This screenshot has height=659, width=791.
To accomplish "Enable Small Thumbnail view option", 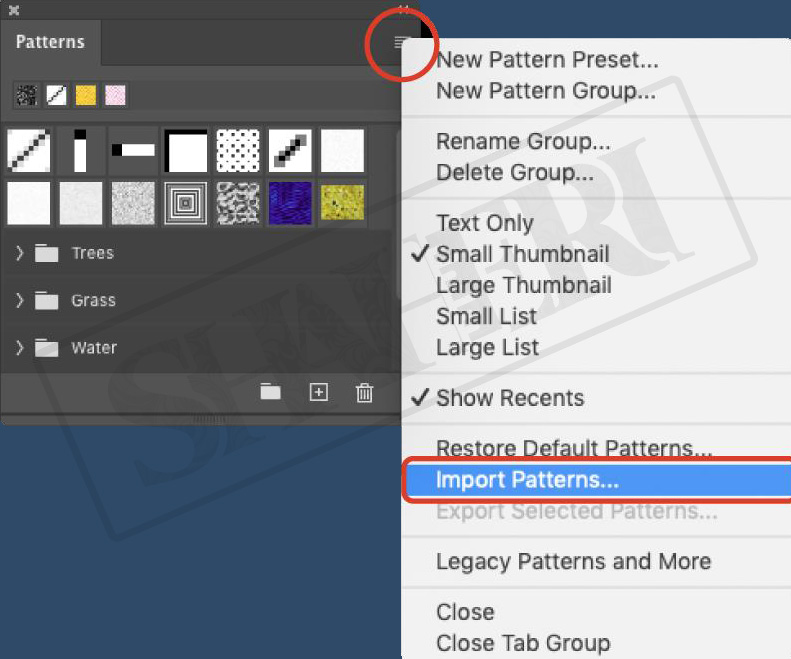I will tap(522, 254).
